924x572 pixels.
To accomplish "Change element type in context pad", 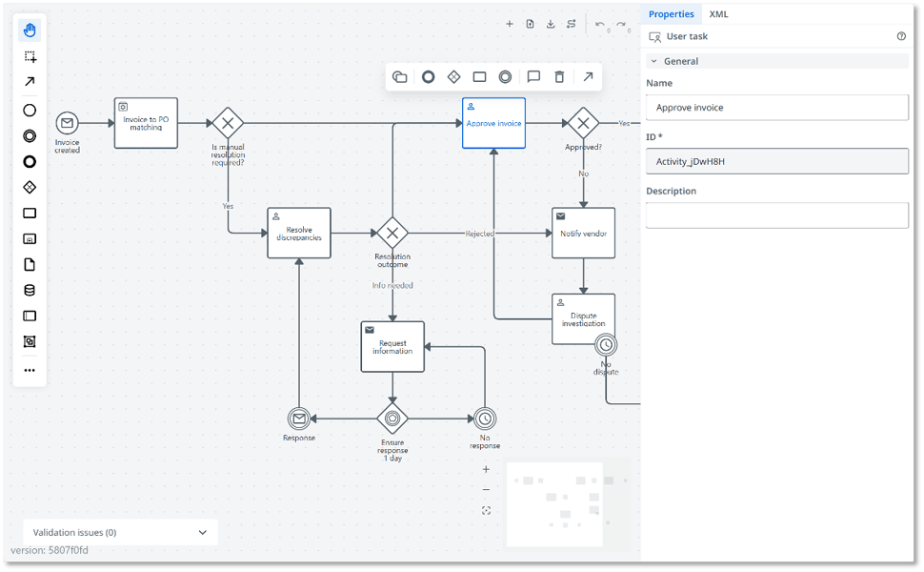I will (x=400, y=76).
